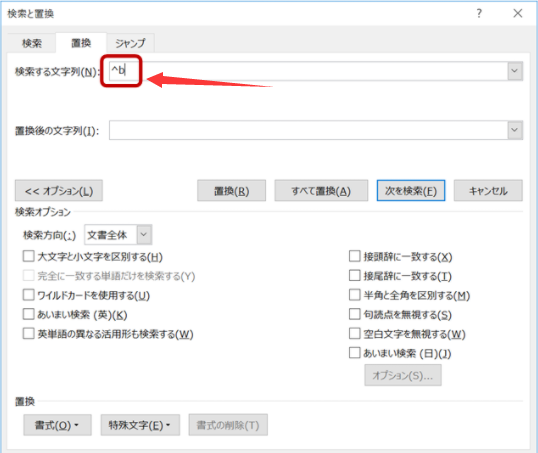The height and width of the screenshot is (453, 538).
Task: Enable ワイルドカードを使用する checkbox
Action: click(x=28, y=295)
